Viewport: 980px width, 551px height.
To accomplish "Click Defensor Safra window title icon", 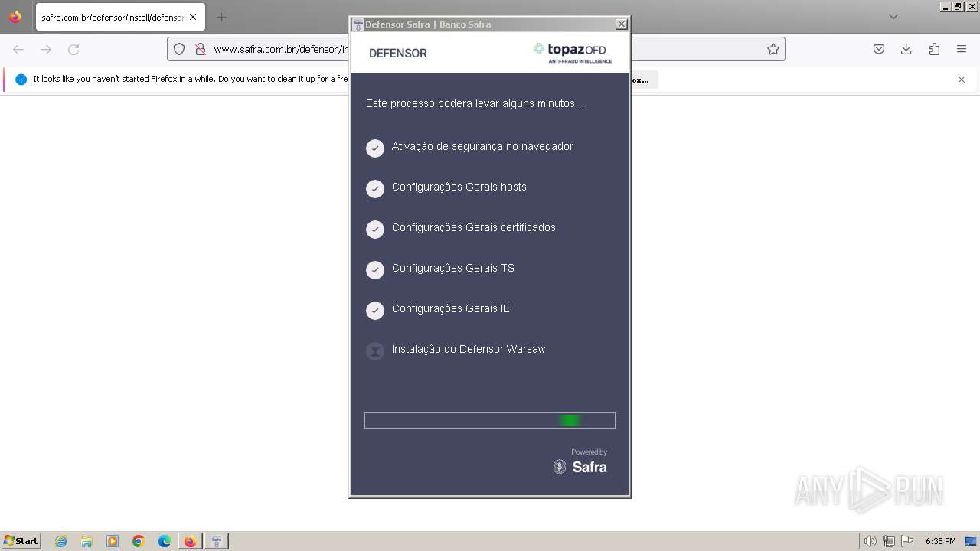I will click(x=358, y=24).
